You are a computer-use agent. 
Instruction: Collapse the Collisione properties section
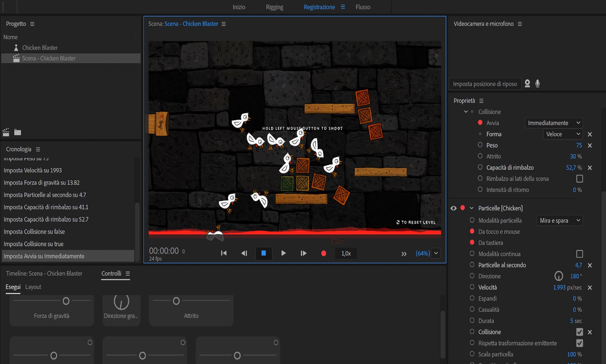(x=466, y=112)
